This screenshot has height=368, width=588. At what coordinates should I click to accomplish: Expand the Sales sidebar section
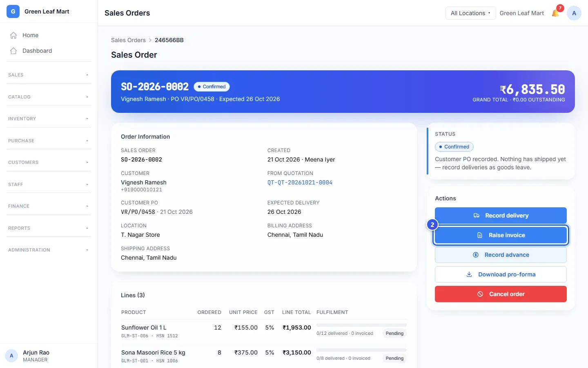(x=49, y=75)
